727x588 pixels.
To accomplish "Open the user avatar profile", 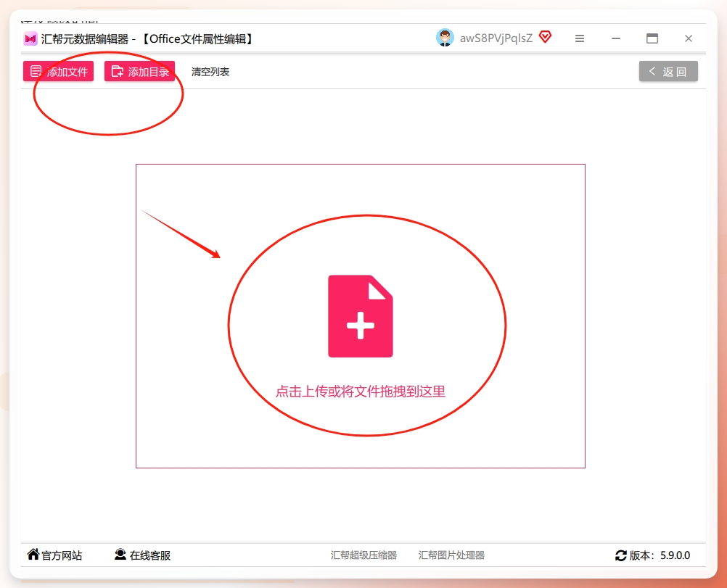I will coord(445,38).
